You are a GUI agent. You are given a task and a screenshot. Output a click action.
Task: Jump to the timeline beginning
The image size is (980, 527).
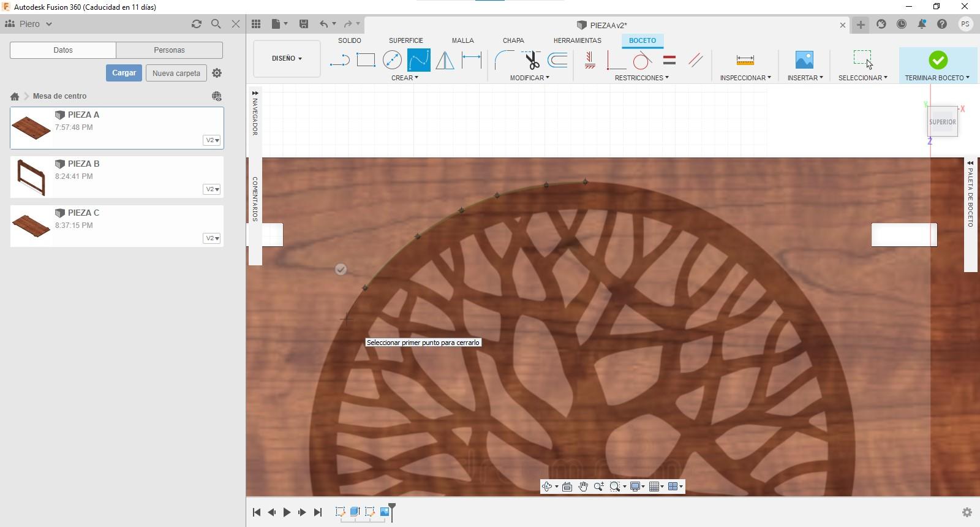[x=257, y=512]
